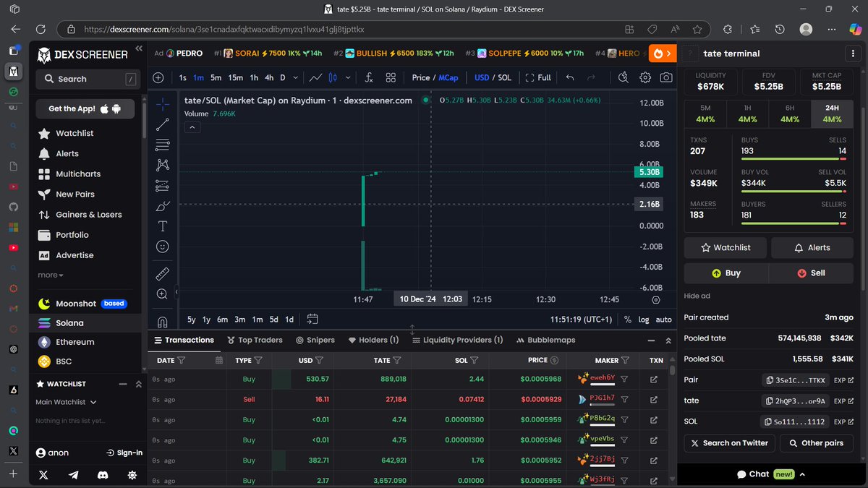
Task: Open Telegram link in sidebar footer
Action: point(73,475)
